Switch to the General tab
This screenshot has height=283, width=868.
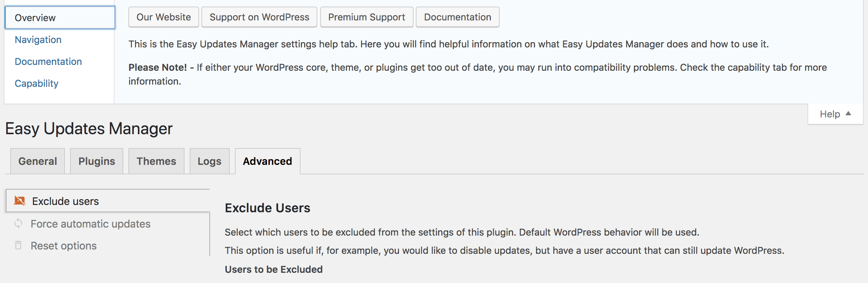38,161
